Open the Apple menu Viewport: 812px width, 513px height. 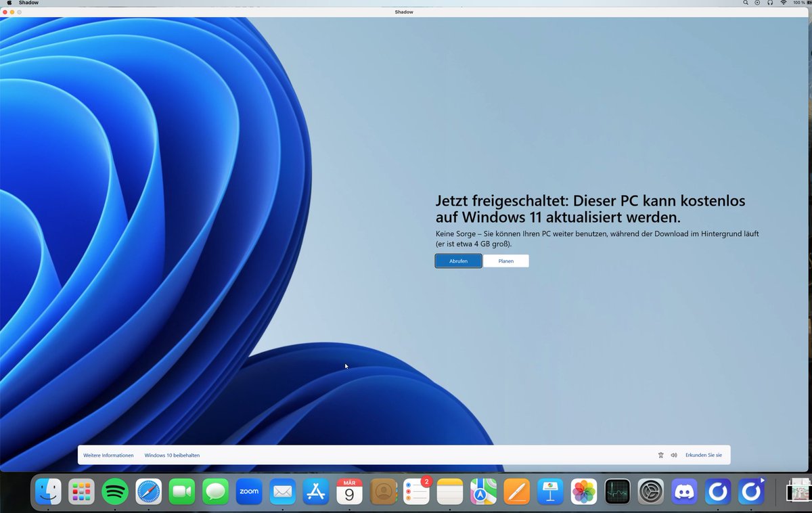[x=9, y=3]
